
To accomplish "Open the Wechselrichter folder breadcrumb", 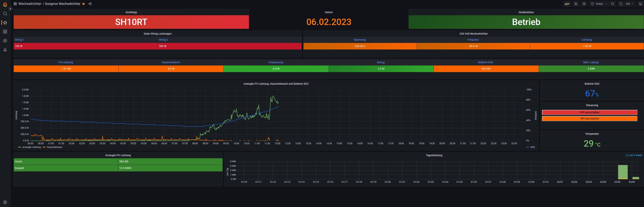I will click(29, 4).
